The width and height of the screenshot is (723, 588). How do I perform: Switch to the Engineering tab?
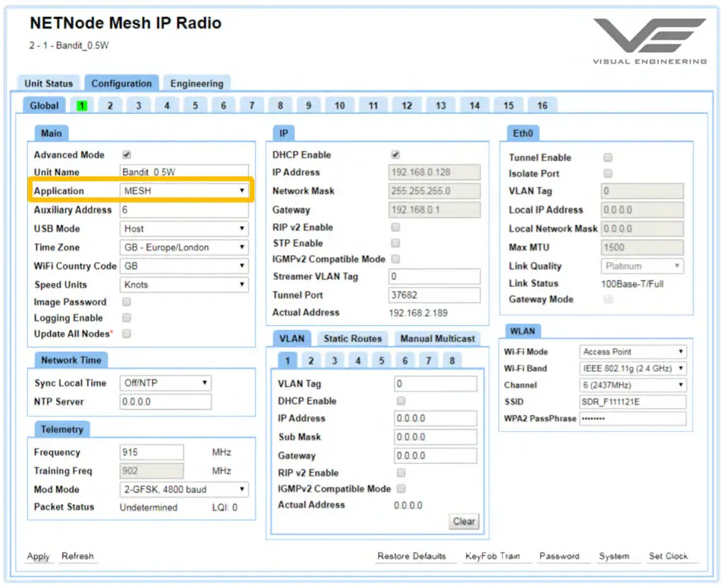tap(197, 83)
